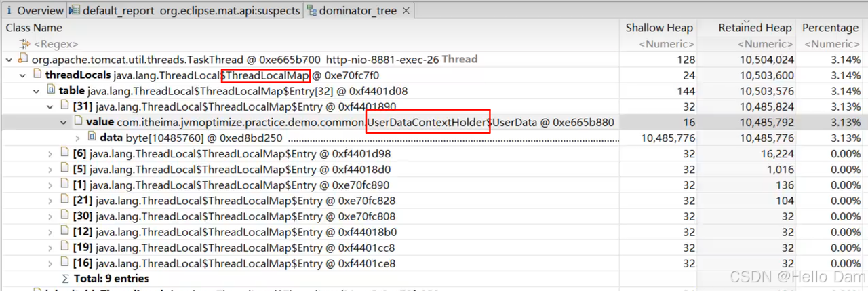Click the data byte array icon
This screenshot has width=868, height=291.
(92, 137)
